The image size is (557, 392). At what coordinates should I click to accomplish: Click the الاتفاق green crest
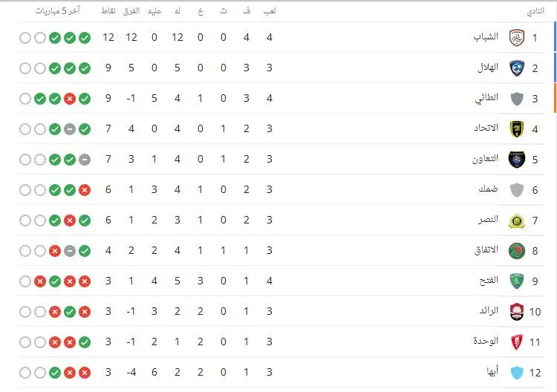coord(517,251)
